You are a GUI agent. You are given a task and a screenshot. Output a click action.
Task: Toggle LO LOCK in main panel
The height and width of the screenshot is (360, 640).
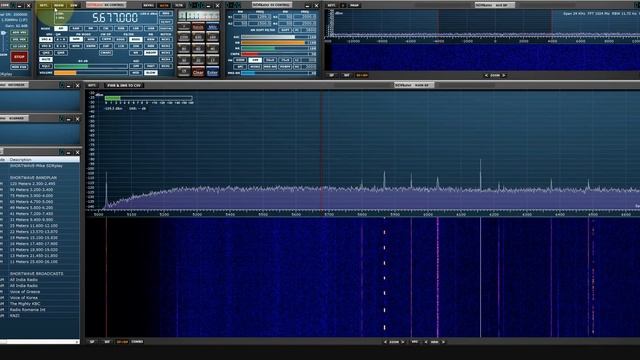19,47
